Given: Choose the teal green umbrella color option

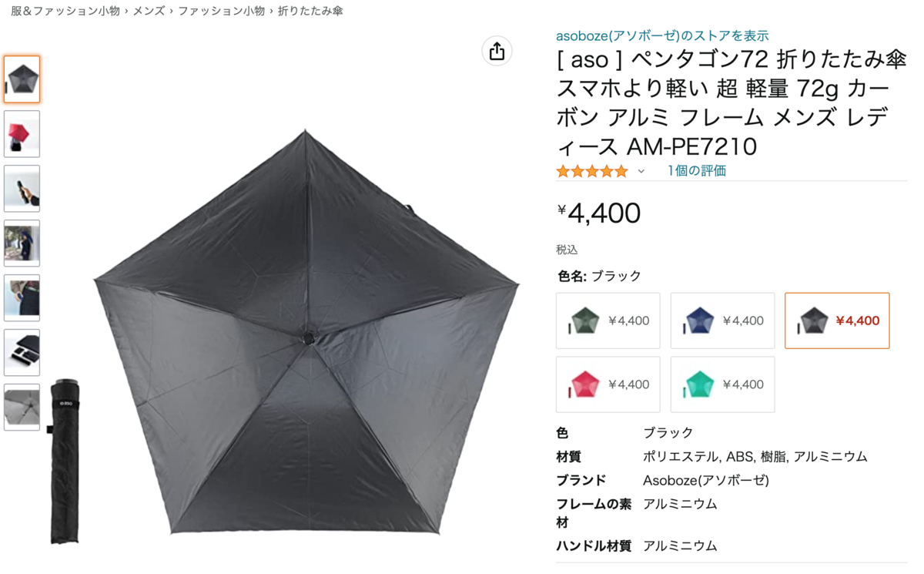Looking at the screenshot, I should (722, 384).
